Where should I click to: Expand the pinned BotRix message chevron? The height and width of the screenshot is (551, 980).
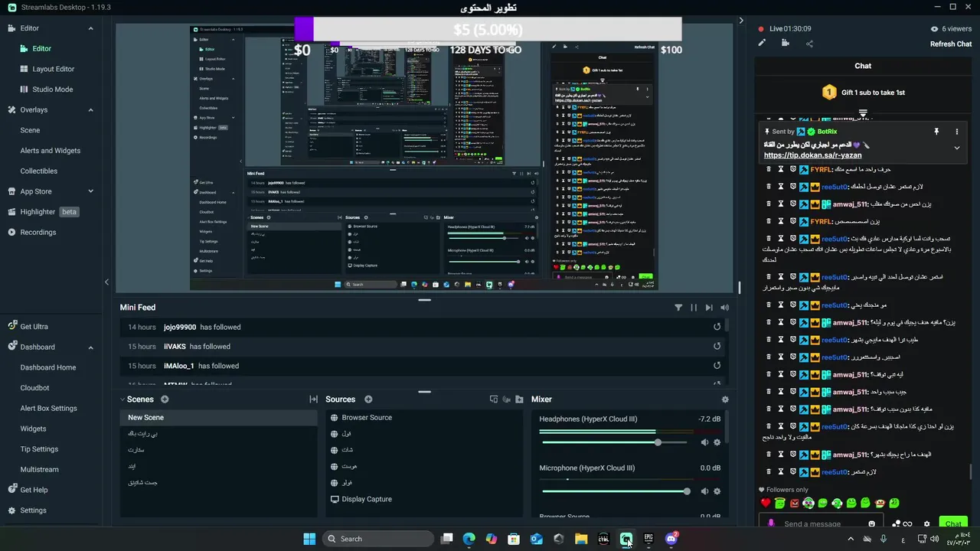956,148
